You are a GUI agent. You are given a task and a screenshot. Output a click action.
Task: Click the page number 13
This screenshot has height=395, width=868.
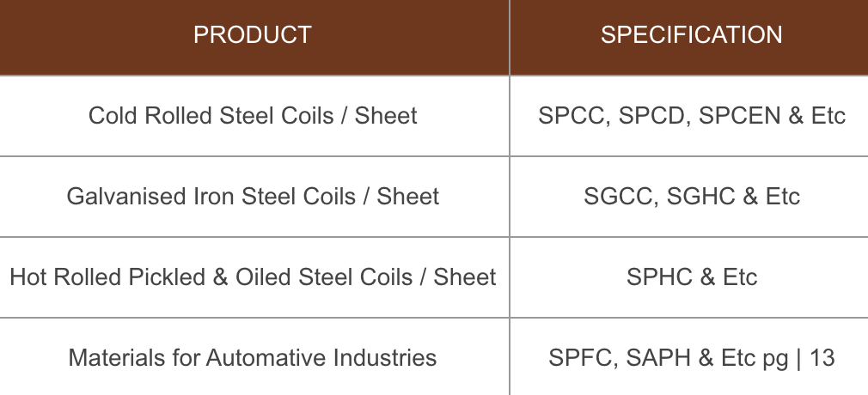822,358
